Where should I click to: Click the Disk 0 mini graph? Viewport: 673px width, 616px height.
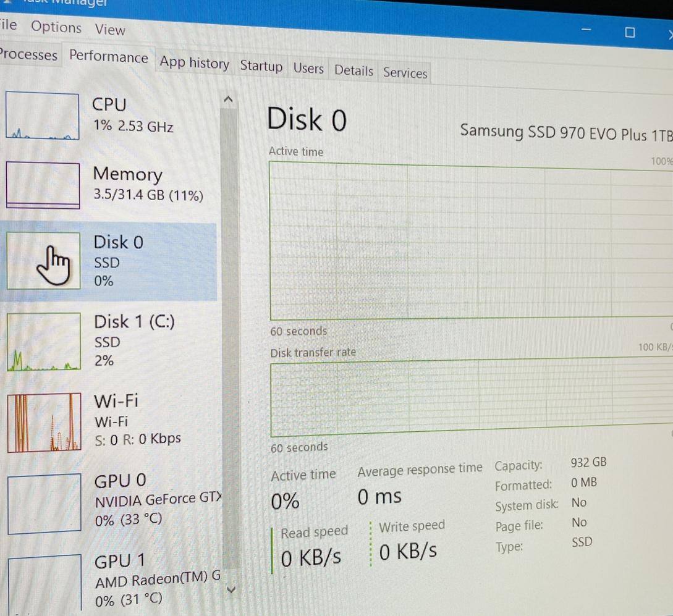point(43,260)
